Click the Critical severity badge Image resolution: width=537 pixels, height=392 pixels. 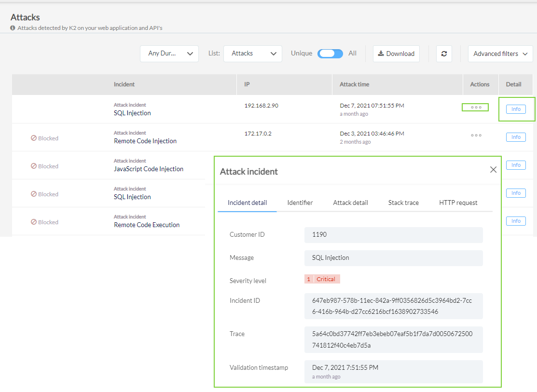point(322,279)
